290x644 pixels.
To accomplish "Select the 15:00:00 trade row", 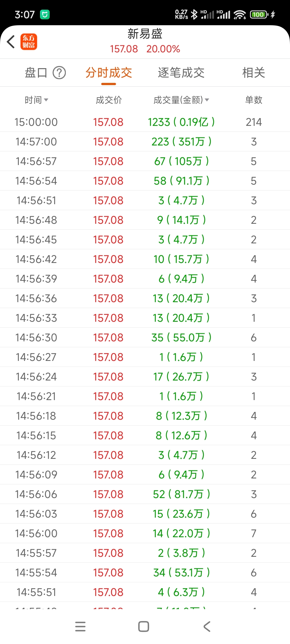I will coord(145,122).
